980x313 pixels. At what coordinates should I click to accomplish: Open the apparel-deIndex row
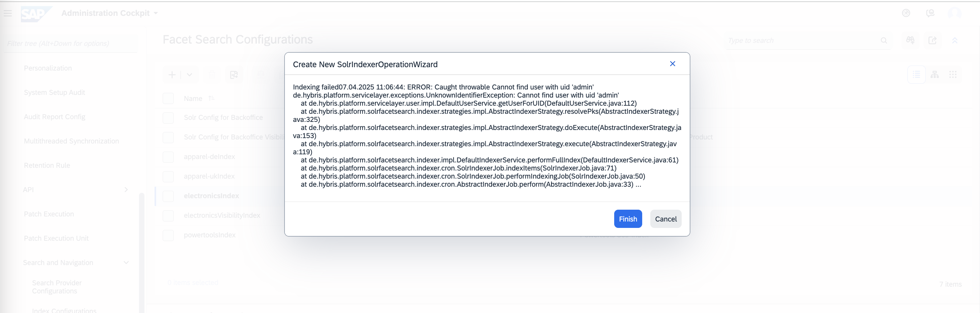pyautogui.click(x=209, y=157)
